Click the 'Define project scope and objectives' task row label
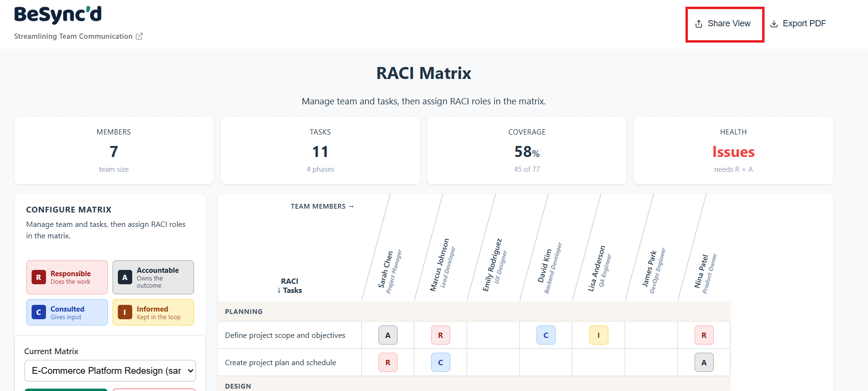Viewport: 868px width, 391px height. pos(285,335)
